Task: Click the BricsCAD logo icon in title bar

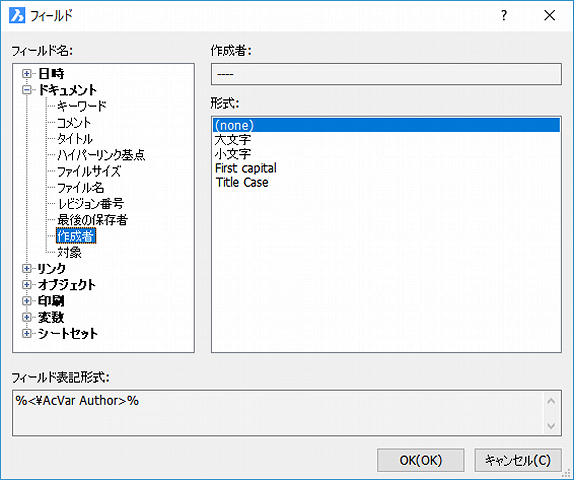Action: coord(17,16)
